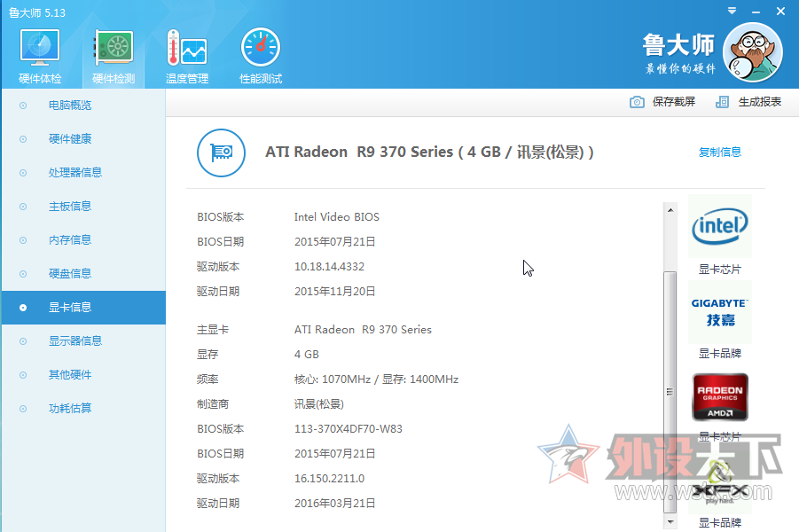Click driver date 2016年03月21日

click(335, 504)
